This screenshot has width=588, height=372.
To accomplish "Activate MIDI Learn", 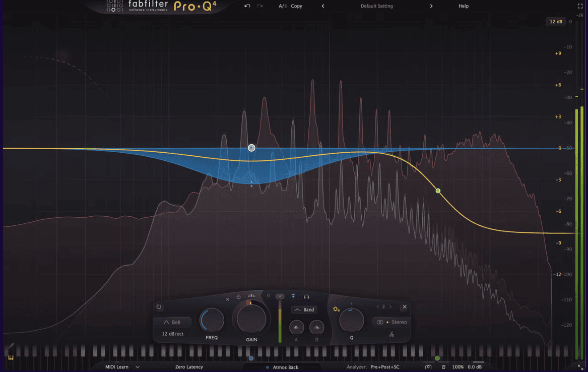I will pos(116,367).
